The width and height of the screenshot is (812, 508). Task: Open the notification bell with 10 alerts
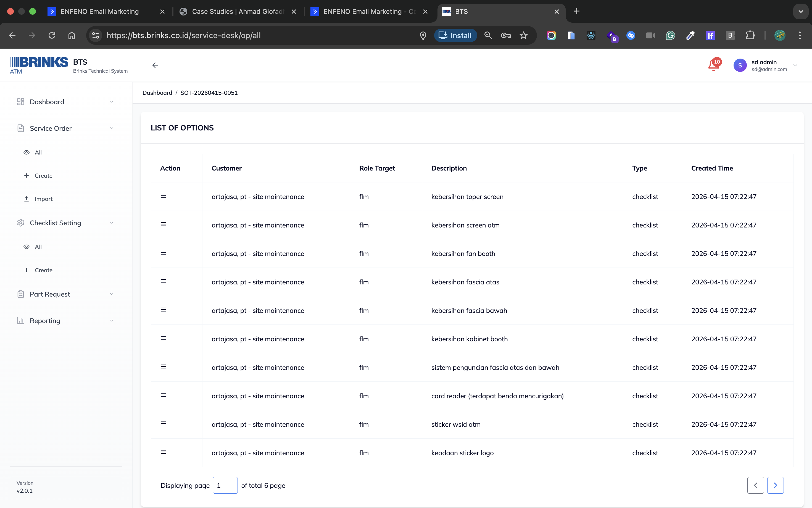(x=713, y=65)
